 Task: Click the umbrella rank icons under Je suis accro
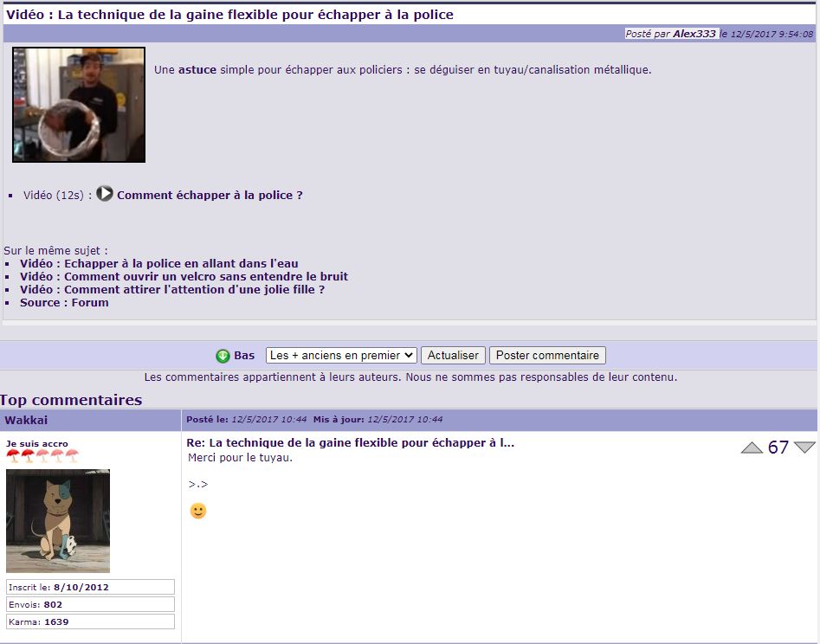coord(42,457)
